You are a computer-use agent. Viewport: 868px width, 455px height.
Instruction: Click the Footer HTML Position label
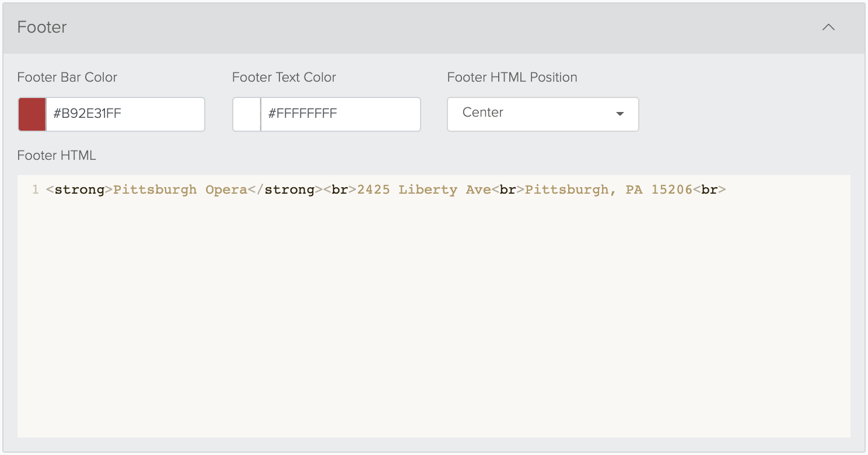click(512, 78)
